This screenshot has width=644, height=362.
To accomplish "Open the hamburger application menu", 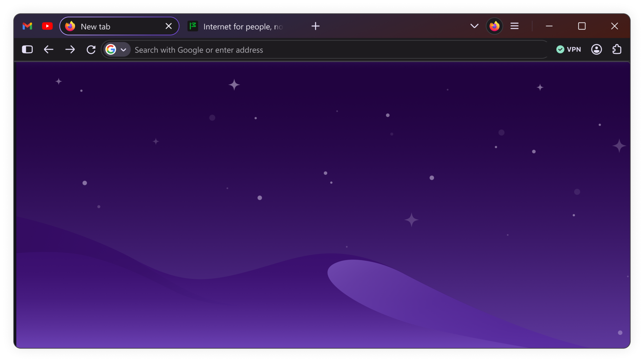I will [514, 26].
